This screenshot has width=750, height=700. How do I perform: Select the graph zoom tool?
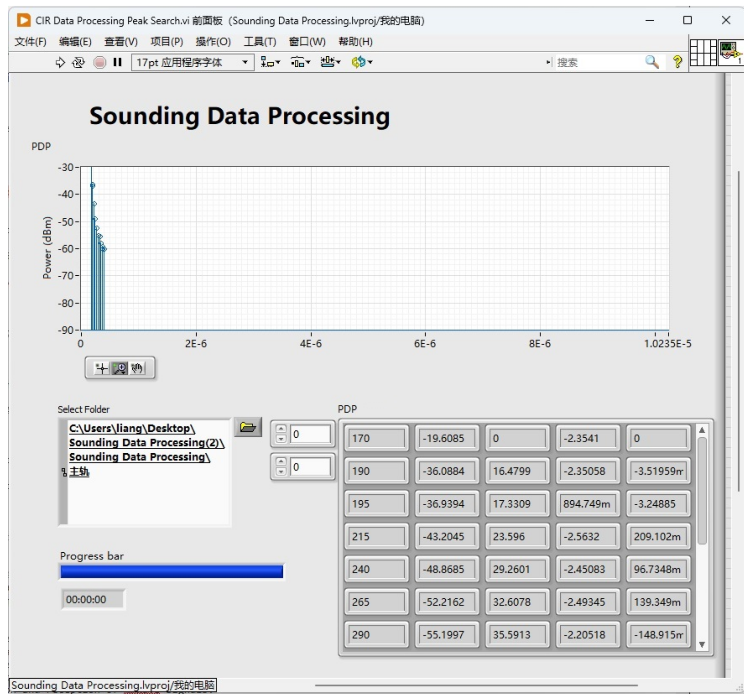(120, 368)
